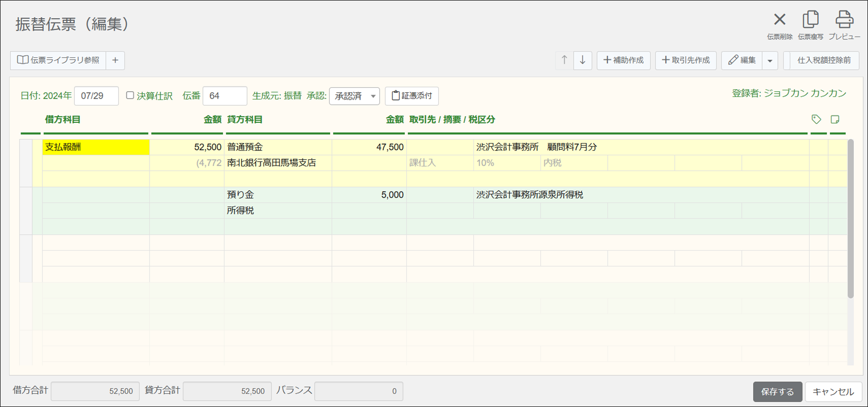Select the 支払報酬 debit account cell
The height and width of the screenshot is (407, 868).
click(96, 147)
